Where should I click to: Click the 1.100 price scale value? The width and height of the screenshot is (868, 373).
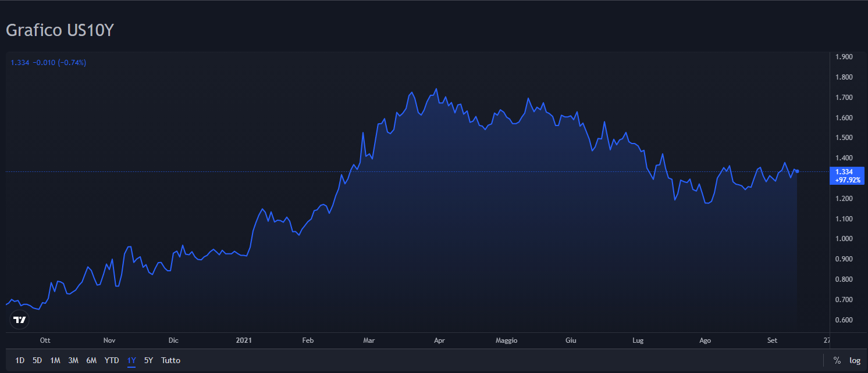coord(844,219)
